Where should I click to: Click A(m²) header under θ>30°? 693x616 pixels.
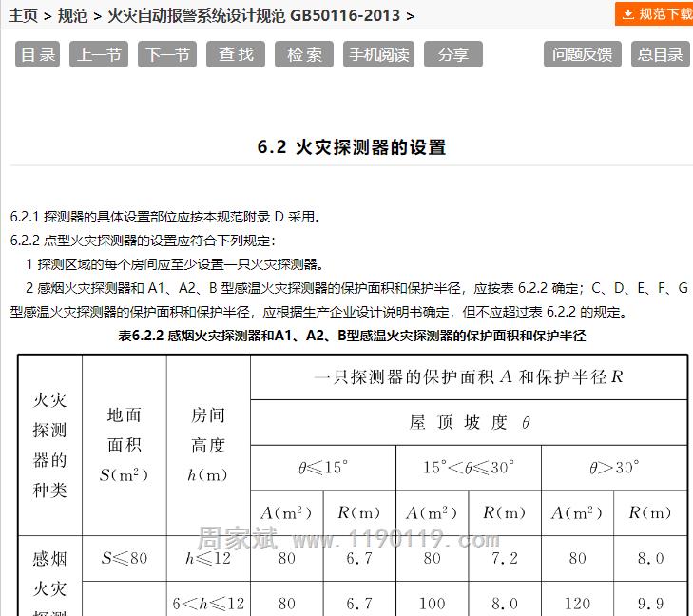pyautogui.click(x=577, y=513)
